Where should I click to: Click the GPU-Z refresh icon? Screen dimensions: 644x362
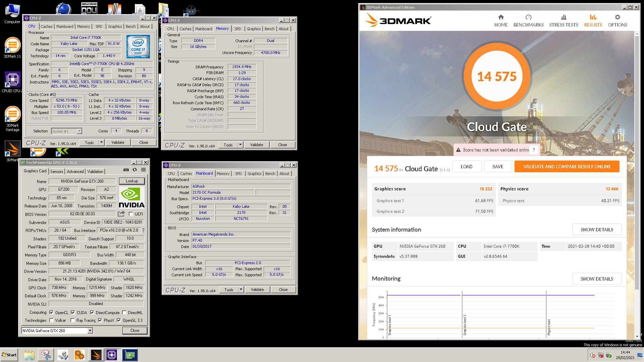(x=135, y=170)
